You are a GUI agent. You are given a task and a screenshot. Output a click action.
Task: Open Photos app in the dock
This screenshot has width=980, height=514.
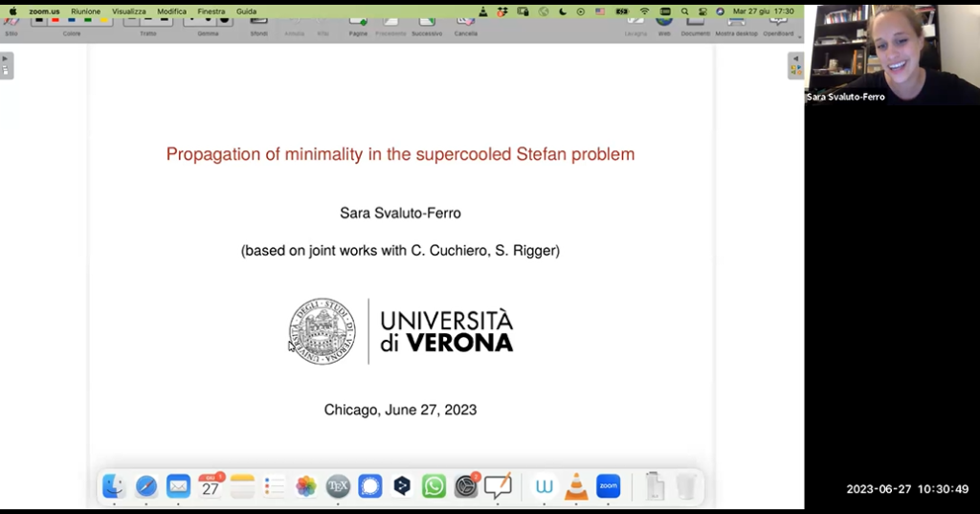coord(306,486)
